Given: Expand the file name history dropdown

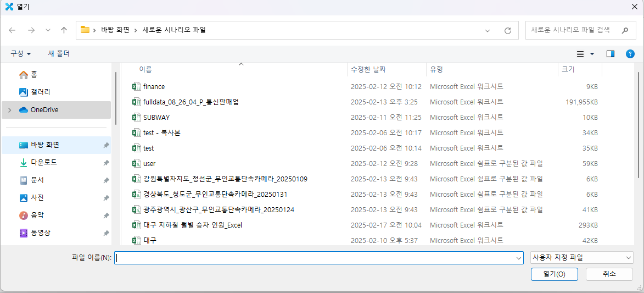Looking at the screenshot, I should [x=519, y=258].
